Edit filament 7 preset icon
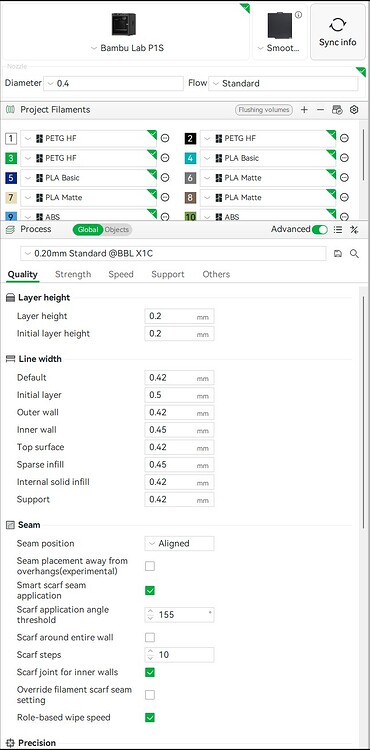The height and width of the screenshot is (750, 370). coord(165,197)
